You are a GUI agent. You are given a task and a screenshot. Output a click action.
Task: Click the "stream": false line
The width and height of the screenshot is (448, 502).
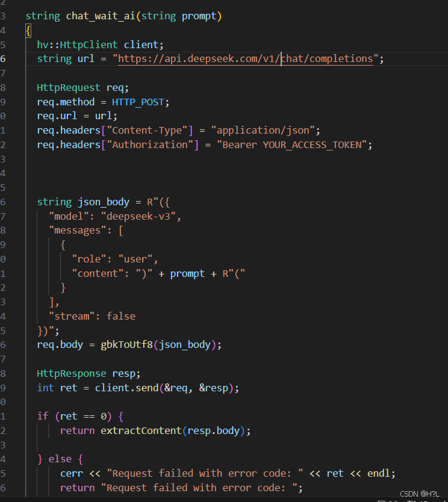[92, 317]
